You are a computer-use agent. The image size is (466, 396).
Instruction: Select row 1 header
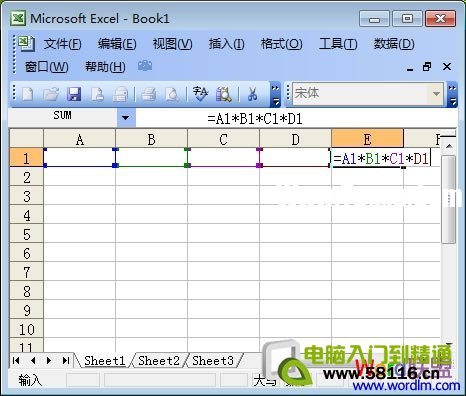26,158
